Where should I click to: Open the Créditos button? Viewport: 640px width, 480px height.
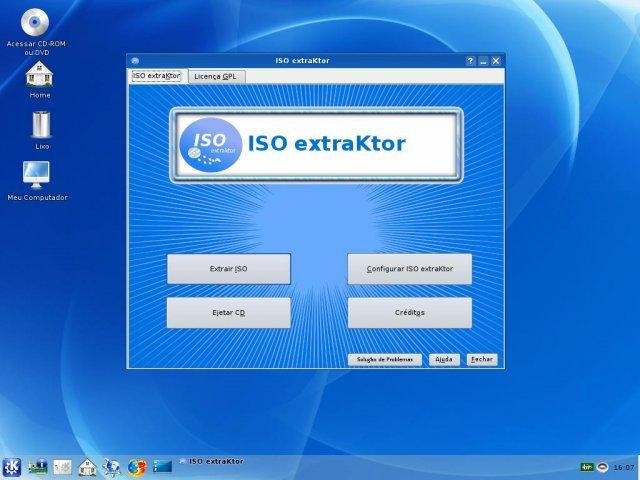(x=409, y=313)
